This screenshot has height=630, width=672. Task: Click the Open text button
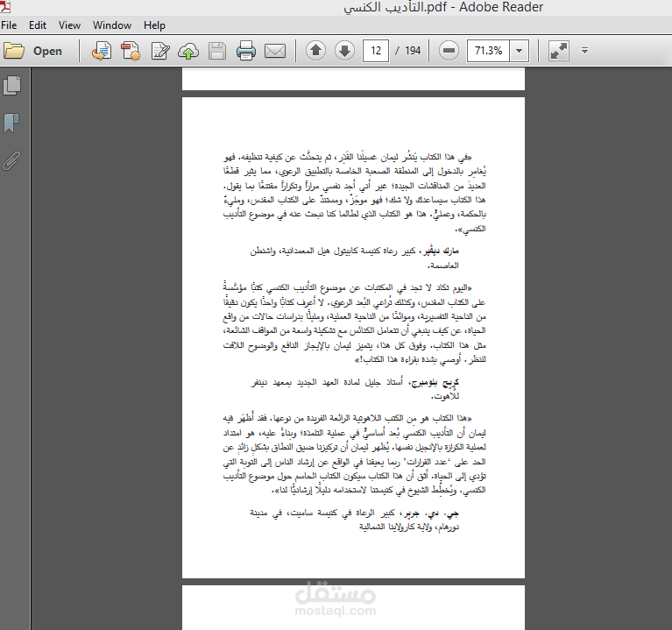tap(47, 51)
